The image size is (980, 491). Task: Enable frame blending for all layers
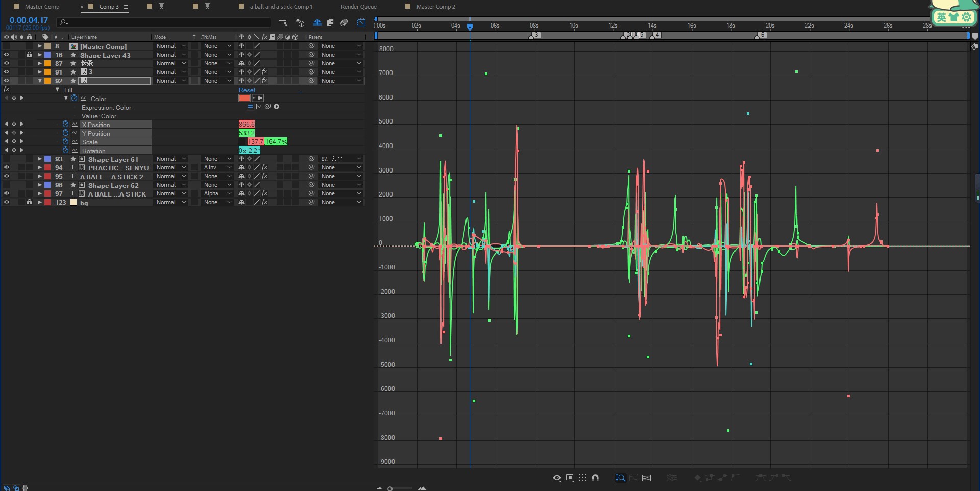tap(331, 22)
